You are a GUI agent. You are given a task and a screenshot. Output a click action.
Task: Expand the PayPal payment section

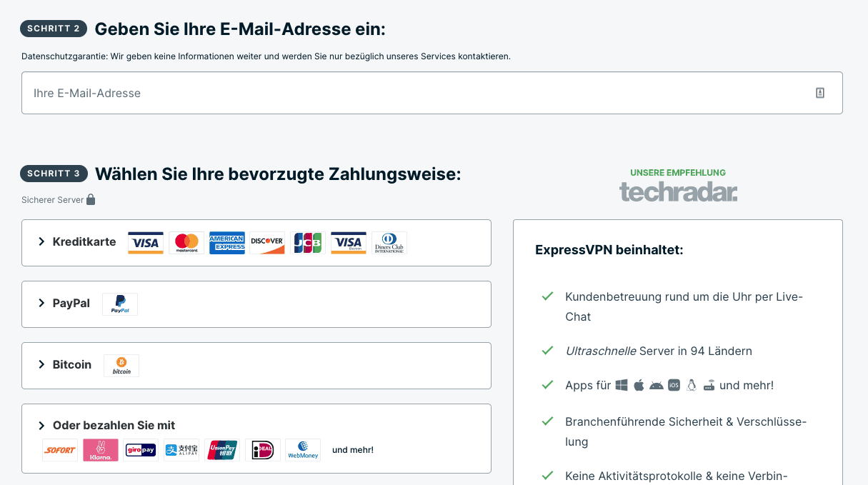[x=256, y=304]
